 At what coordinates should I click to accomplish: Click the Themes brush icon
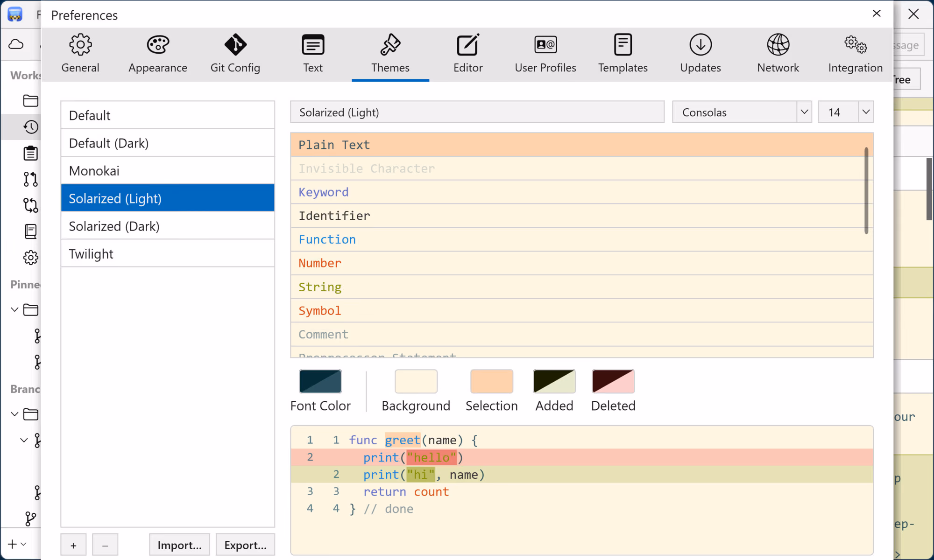pyautogui.click(x=390, y=45)
